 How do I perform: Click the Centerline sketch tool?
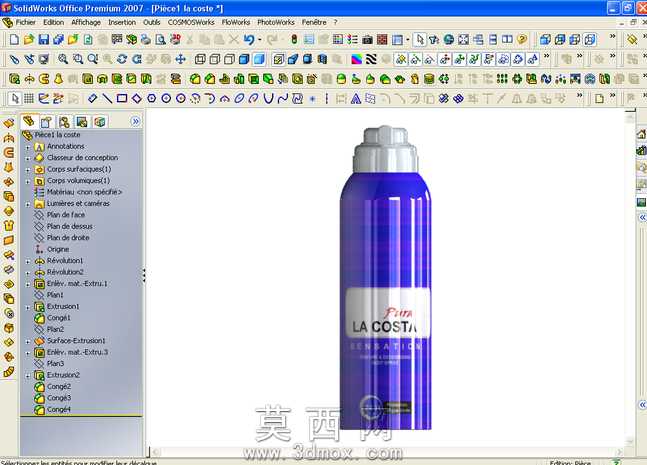pyautogui.click(x=327, y=98)
